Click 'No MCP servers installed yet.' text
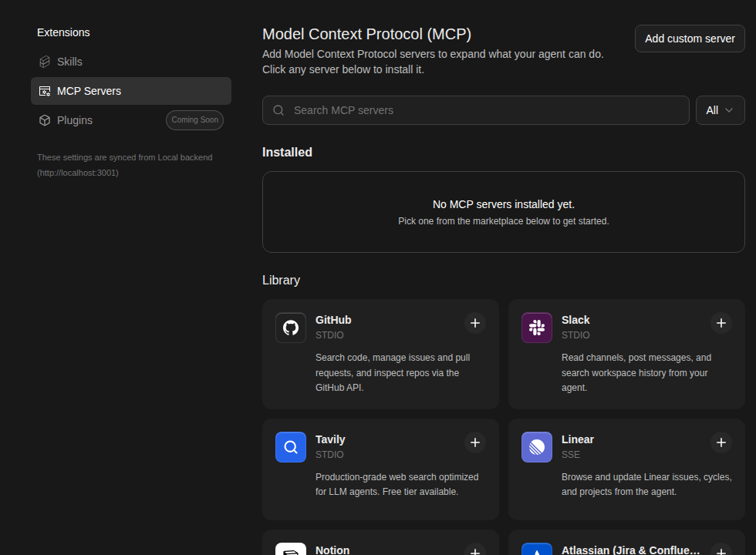Image resolution: width=756 pixels, height=555 pixels. 503,204
